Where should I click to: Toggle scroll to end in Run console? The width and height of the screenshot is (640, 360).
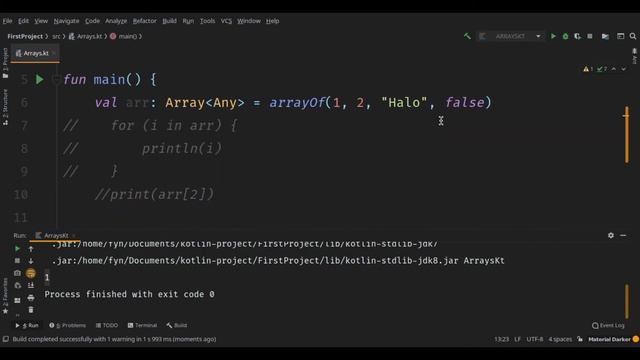31,285
